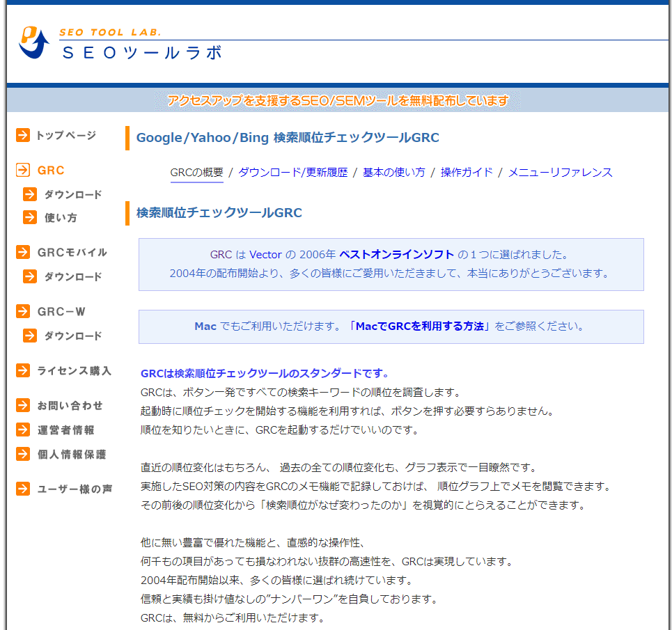
Task: Open the 操作ガイド link
Action: point(467,173)
